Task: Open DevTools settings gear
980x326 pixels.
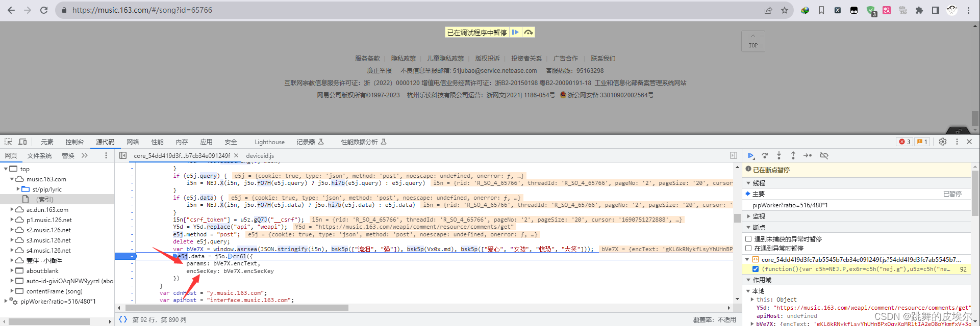Action: click(943, 142)
